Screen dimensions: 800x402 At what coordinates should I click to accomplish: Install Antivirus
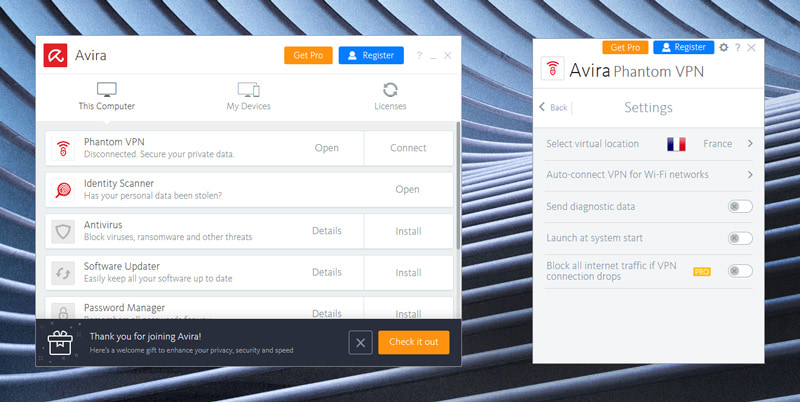[408, 231]
